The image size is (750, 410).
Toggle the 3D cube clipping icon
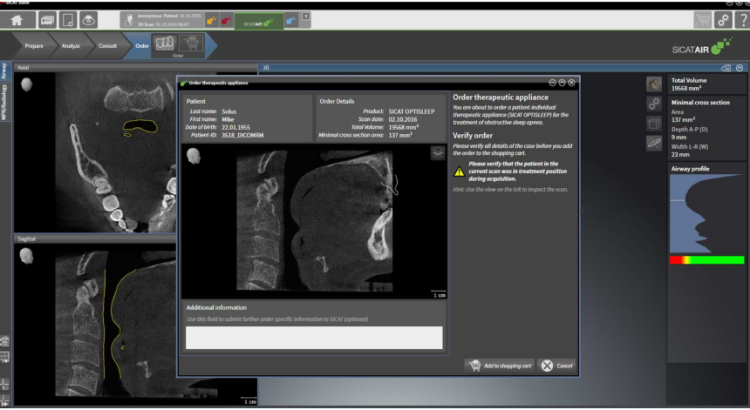654,123
